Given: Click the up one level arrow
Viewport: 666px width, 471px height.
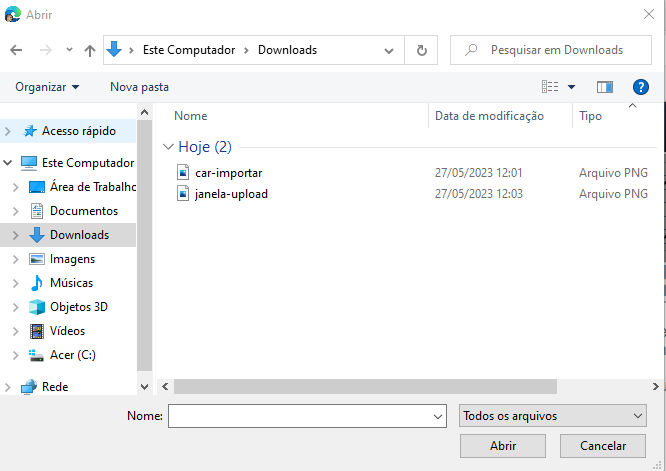Looking at the screenshot, I should 90,50.
